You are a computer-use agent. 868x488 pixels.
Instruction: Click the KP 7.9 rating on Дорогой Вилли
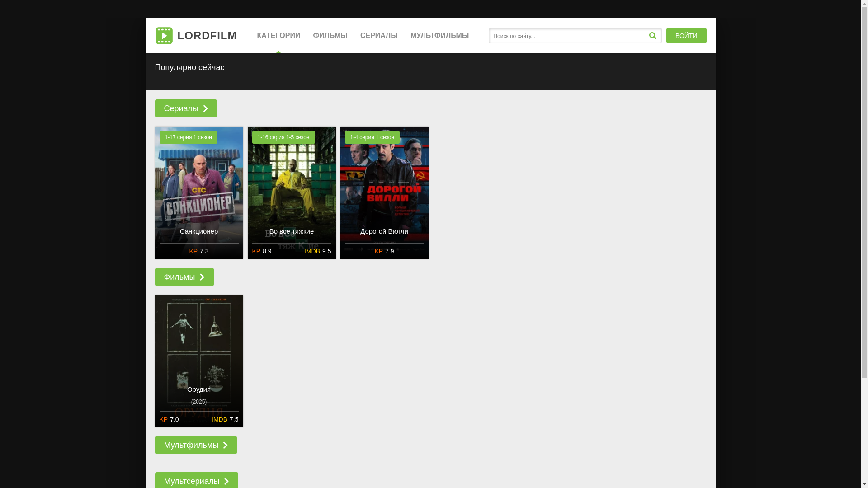(x=384, y=251)
